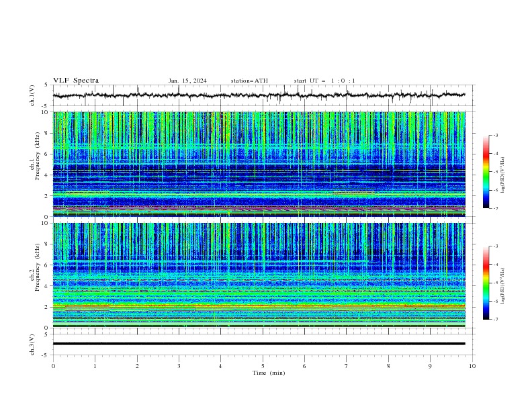Click the ch.1 spectrogram panel
Screen dimensions: 532x411
(259, 164)
